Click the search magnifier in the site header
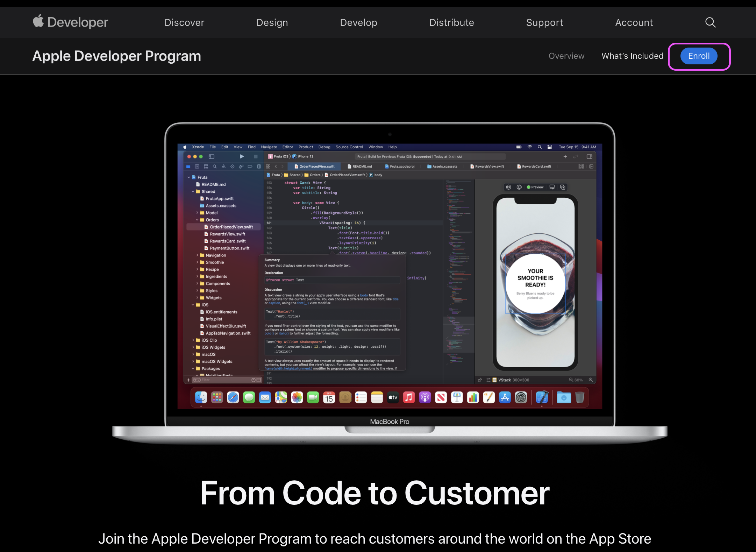The height and width of the screenshot is (552, 756). [x=710, y=22]
